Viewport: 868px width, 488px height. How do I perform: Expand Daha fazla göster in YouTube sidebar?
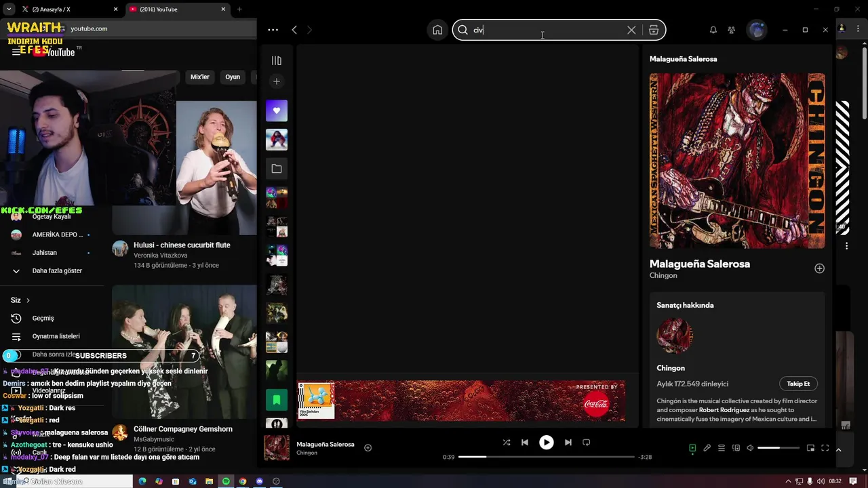pos(57,270)
